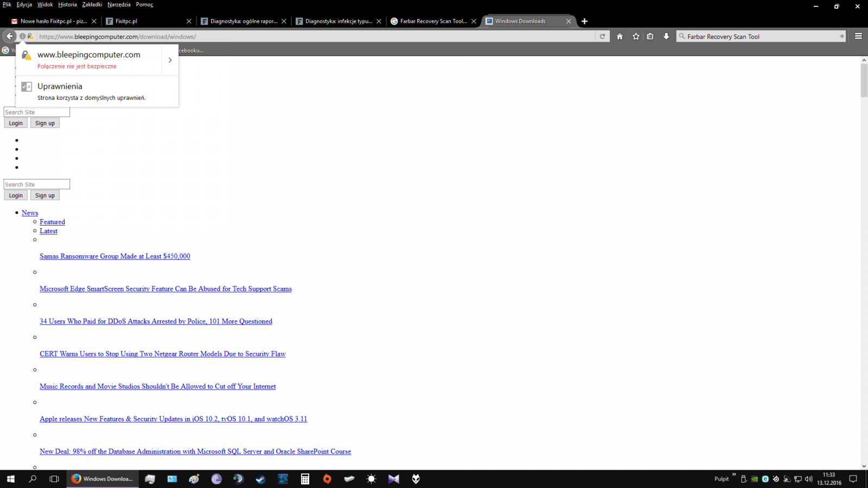Open 'Samas Ransomware Group' article link
The width and height of the screenshot is (868, 488).
click(x=115, y=256)
